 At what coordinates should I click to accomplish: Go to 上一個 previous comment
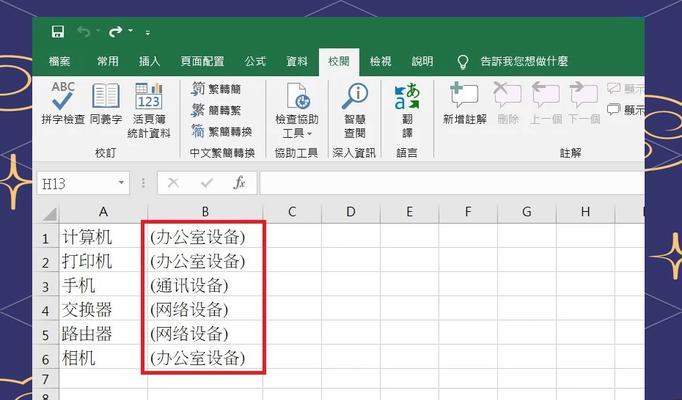point(545,103)
